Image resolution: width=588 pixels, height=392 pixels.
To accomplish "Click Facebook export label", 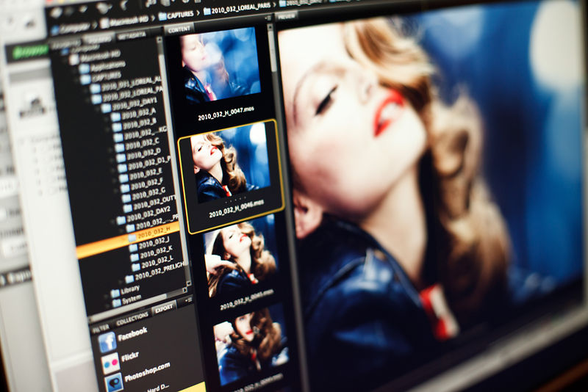I will [133, 334].
